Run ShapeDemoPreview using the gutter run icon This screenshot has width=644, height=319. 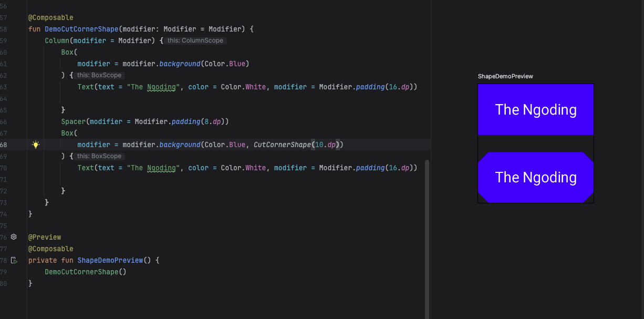[14, 260]
